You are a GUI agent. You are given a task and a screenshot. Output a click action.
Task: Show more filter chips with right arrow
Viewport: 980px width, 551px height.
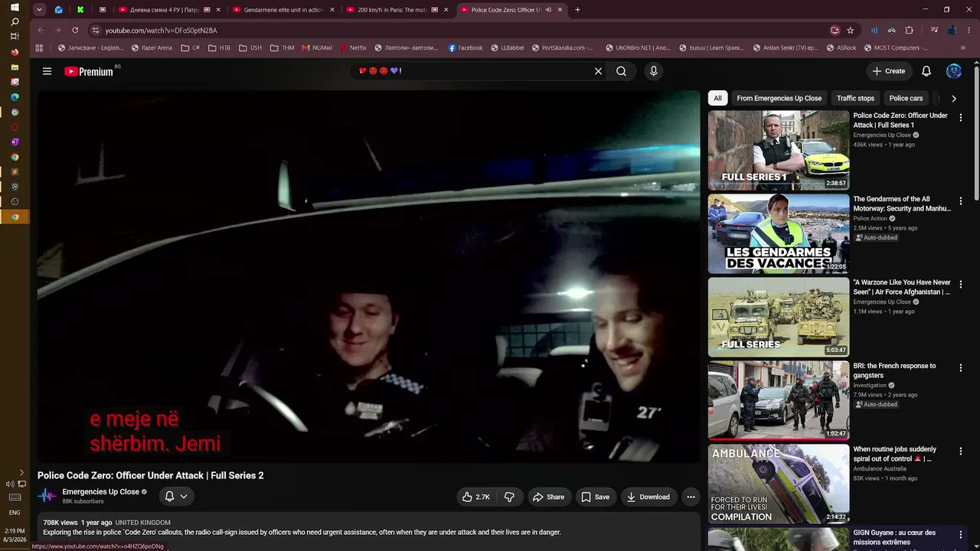(953, 98)
